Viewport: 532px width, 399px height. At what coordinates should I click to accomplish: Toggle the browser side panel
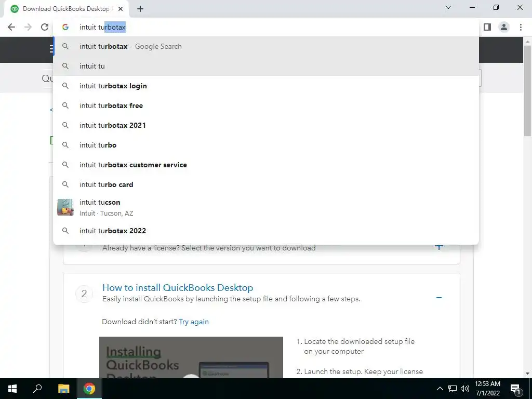click(487, 27)
